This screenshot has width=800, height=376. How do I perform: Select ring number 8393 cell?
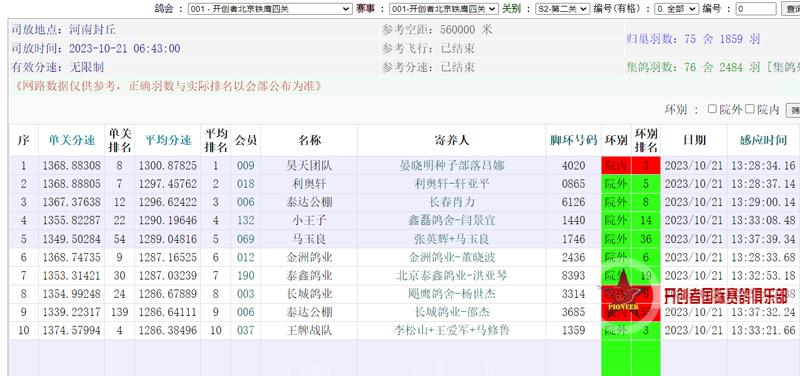point(573,275)
